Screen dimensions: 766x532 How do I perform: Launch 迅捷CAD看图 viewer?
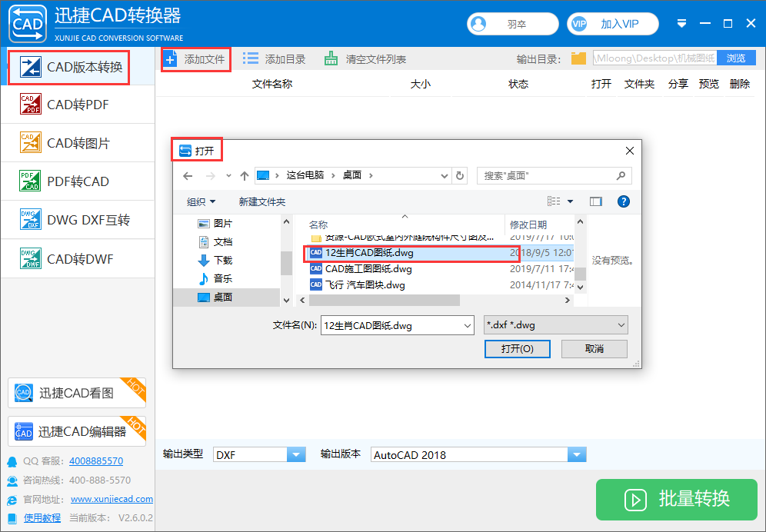point(77,393)
